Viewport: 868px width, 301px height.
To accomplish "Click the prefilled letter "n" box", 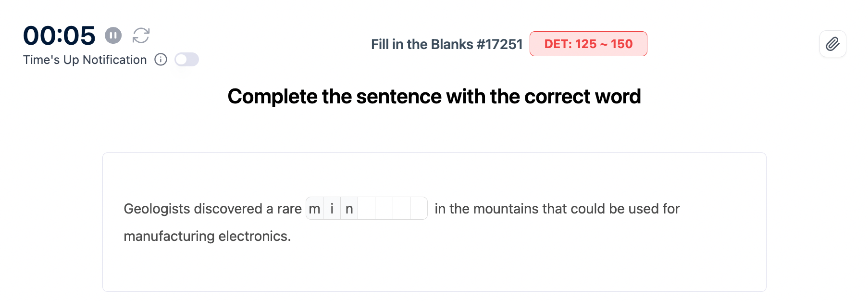I will [349, 209].
